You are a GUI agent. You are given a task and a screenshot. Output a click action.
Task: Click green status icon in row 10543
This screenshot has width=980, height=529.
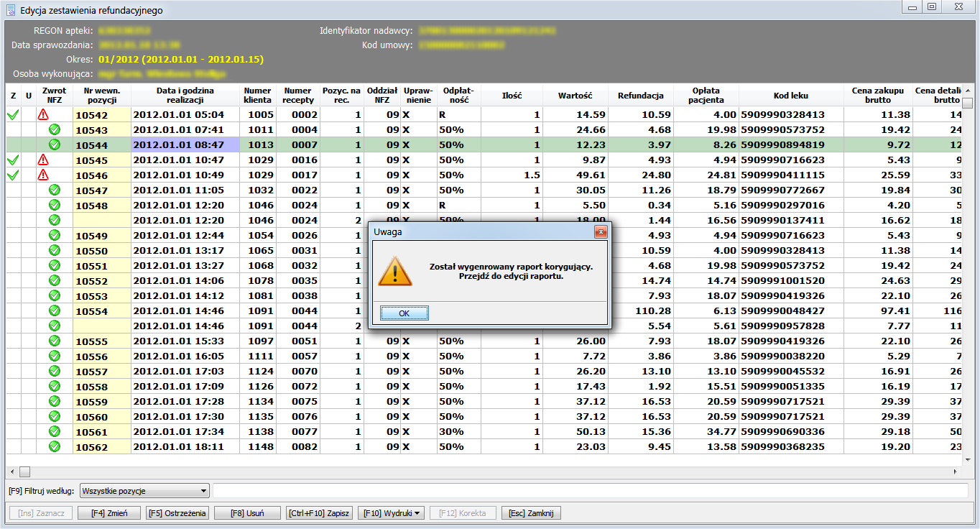tap(55, 129)
